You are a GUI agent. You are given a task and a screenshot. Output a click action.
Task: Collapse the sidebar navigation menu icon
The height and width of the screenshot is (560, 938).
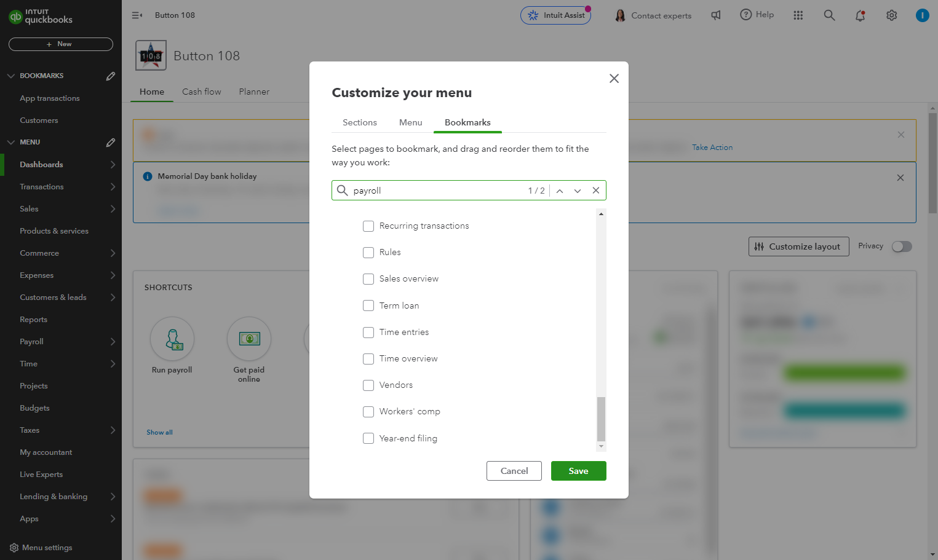pos(137,15)
